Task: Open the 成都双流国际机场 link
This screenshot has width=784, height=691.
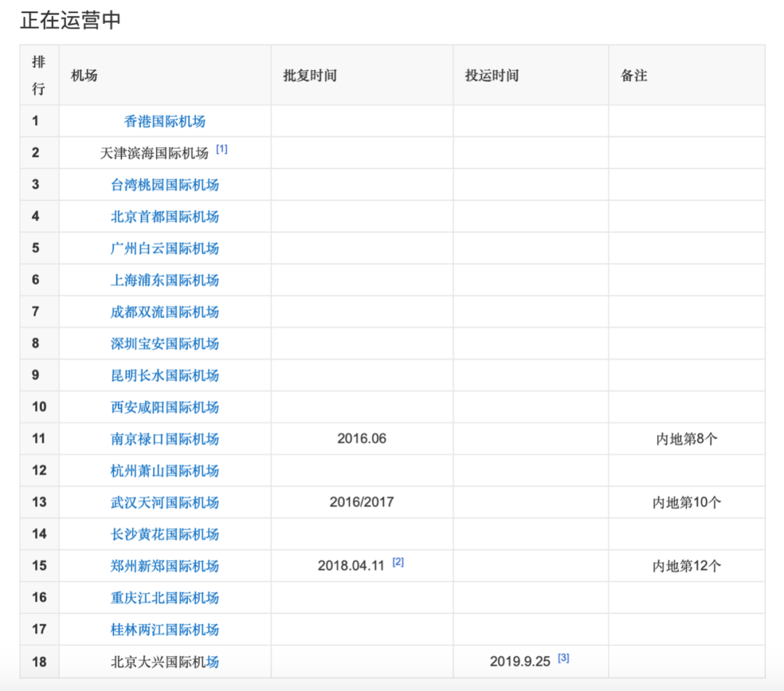Action: coord(165,311)
